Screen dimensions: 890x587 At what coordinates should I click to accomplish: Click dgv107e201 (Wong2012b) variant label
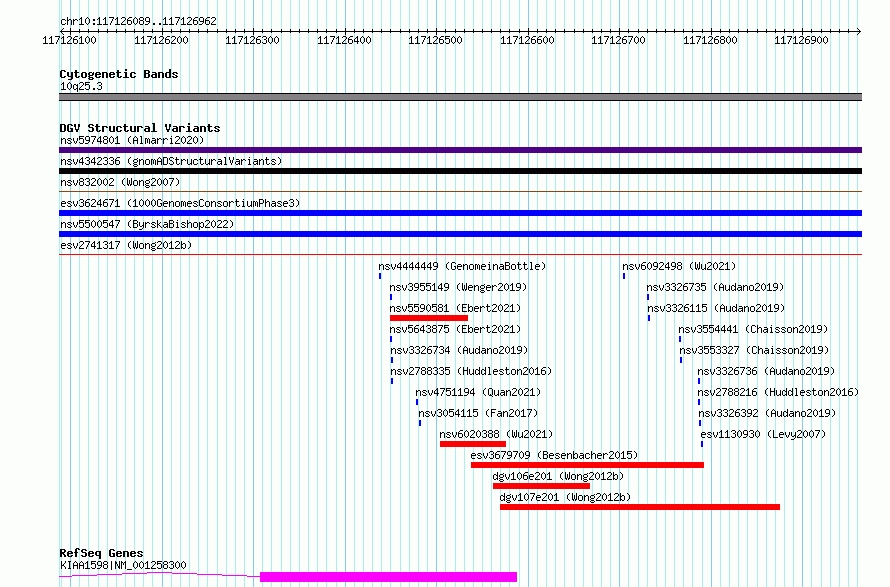(565, 497)
